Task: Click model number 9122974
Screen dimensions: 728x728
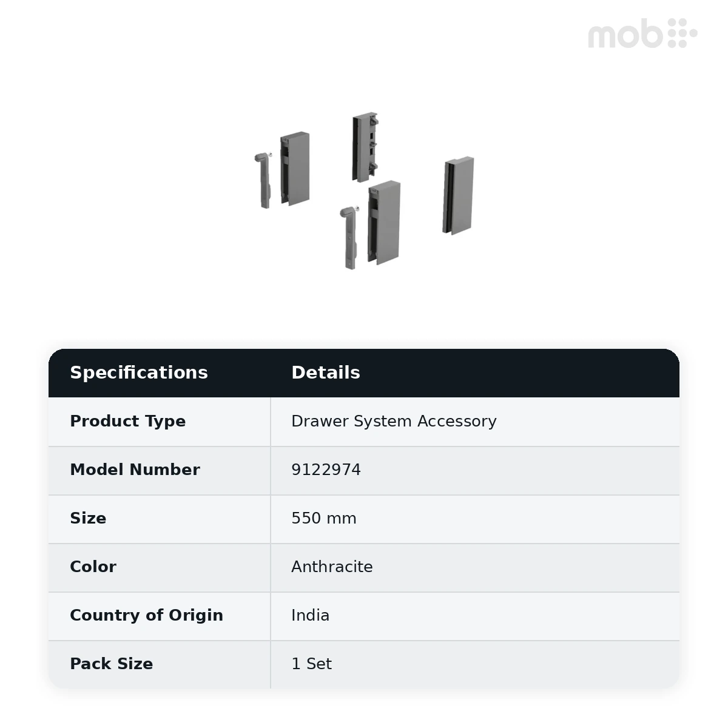Action: [326, 470]
